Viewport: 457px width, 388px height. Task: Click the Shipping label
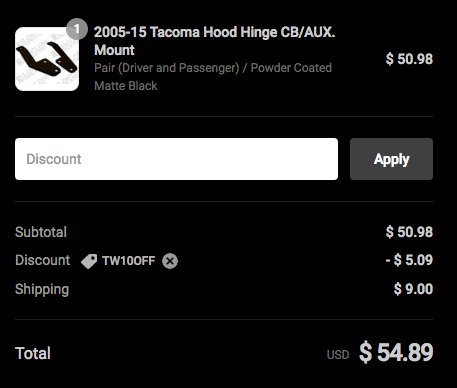(42, 289)
